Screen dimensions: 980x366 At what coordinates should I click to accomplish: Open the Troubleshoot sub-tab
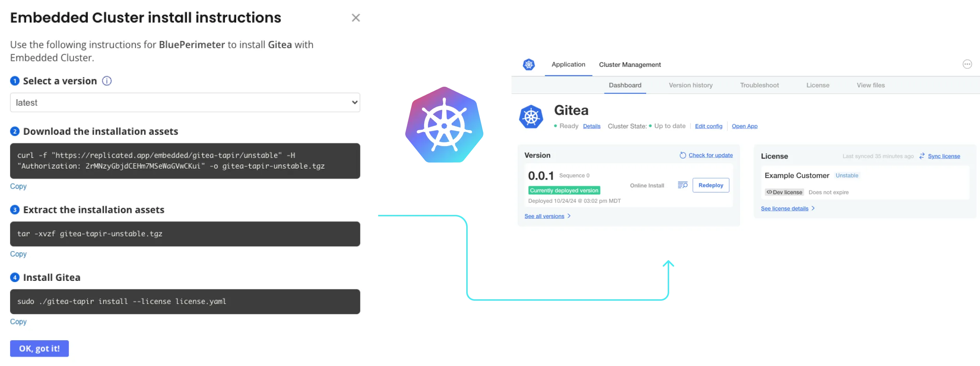click(x=759, y=85)
